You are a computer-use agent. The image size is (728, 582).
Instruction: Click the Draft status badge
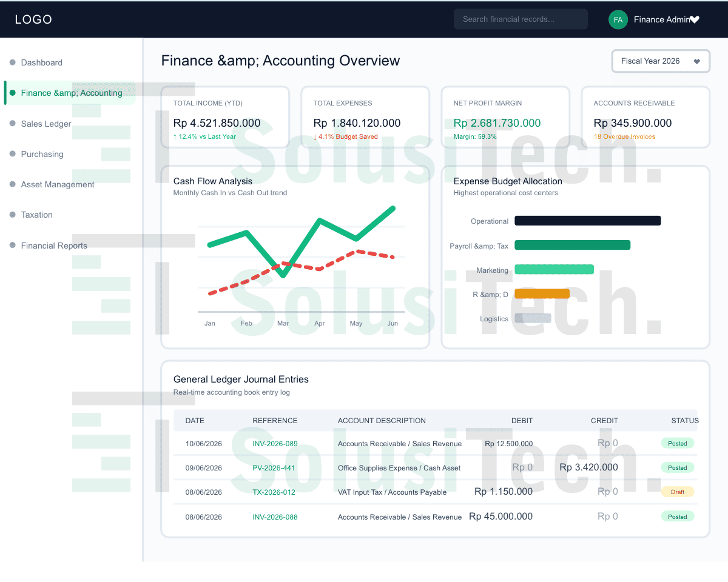pos(678,492)
